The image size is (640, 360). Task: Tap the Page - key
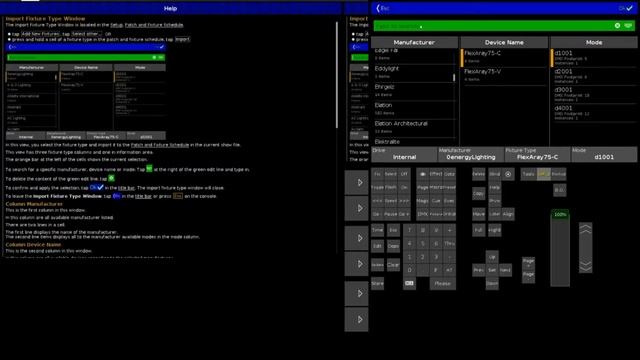point(528,276)
